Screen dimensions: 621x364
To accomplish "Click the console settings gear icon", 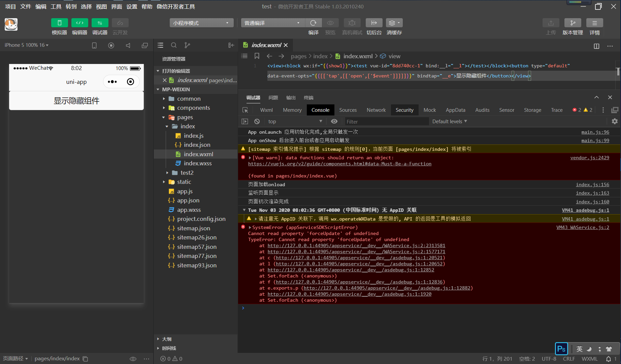I will click(615, 122).
